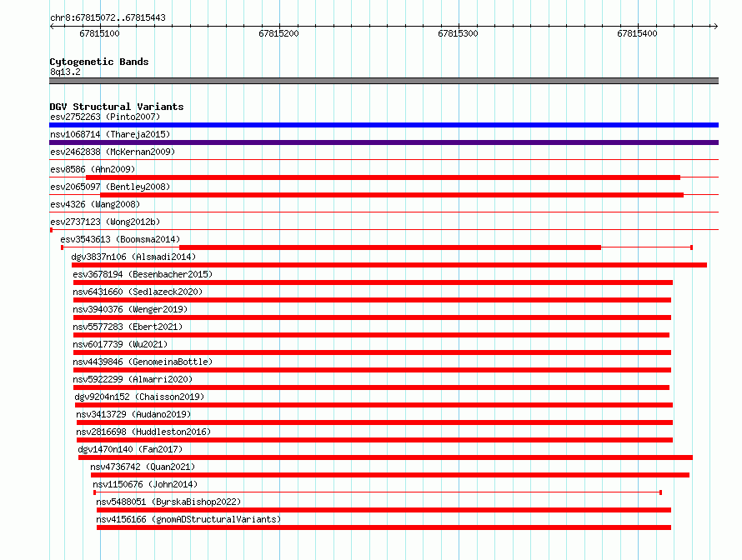Click the 67815100 ruler position
This screenshot has width=742, height=560.
click(x=99, y=33)
